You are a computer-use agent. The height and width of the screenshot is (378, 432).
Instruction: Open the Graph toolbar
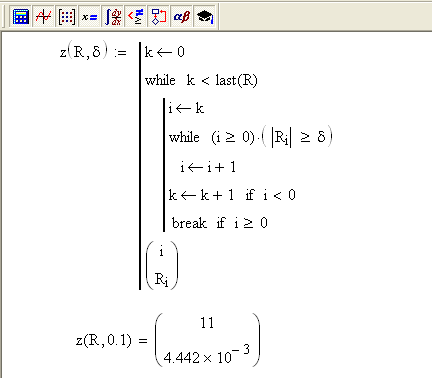point(43,16)
